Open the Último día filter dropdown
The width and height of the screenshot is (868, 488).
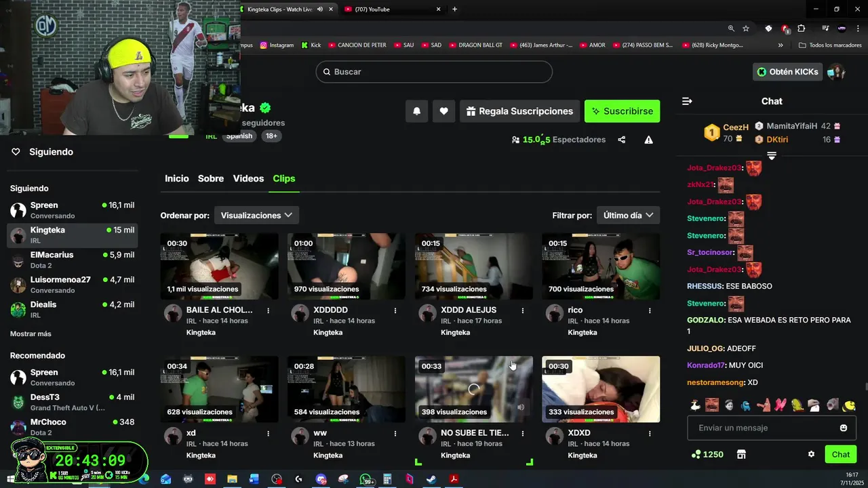click(628, 216)
